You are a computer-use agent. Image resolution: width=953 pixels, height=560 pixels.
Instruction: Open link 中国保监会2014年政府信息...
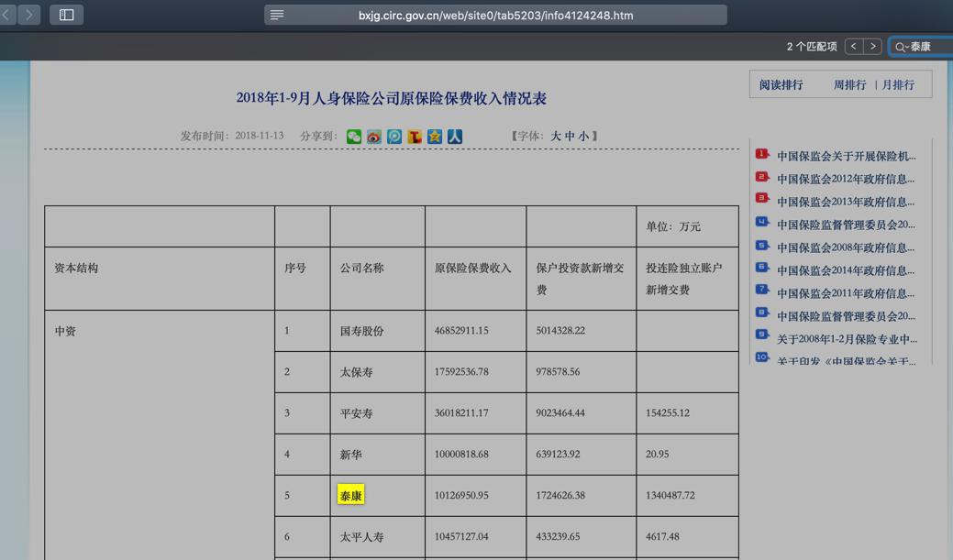tap(846, 270)
